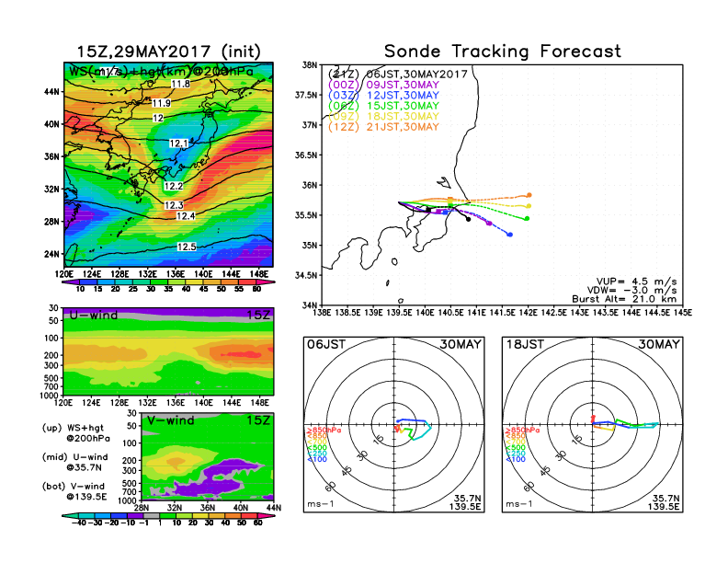Pick the gray -1 to 1 swatch on bottom colorbar
The height and width of the screenshot is (563, 728).
click(152, 516)
